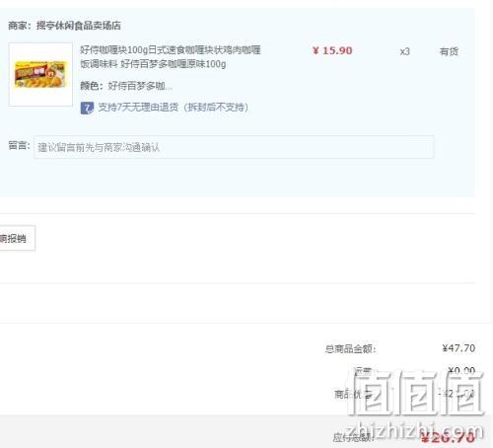Viewport: 493px width, 448px height.
Task: Click the 运费 ¥0.00 shipping amount
Action: [461, 371]
